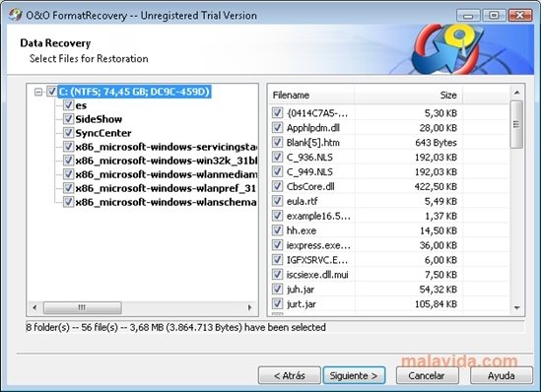Uncheck the hh.exe file checkbox
541x392 pixels.
pos(278,229)
